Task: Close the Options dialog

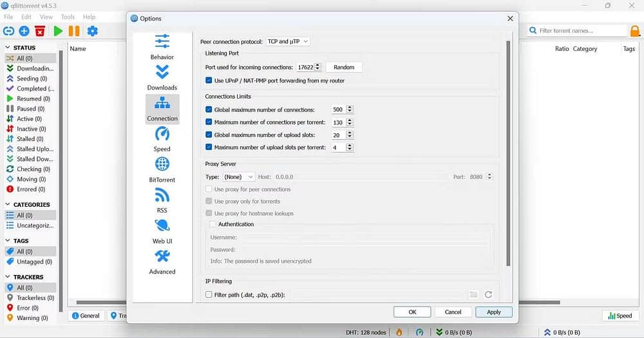Action: (x=510, y=19)
